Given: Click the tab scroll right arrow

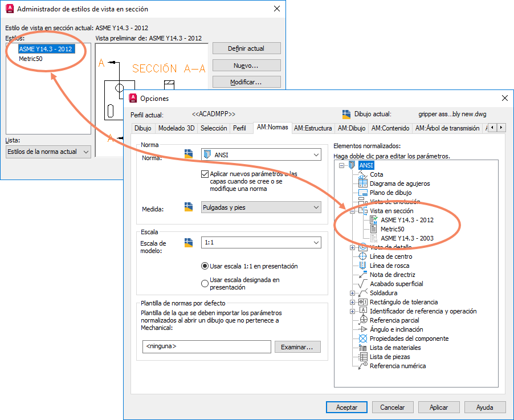Looking at the screenshot, I should point(501,128).
